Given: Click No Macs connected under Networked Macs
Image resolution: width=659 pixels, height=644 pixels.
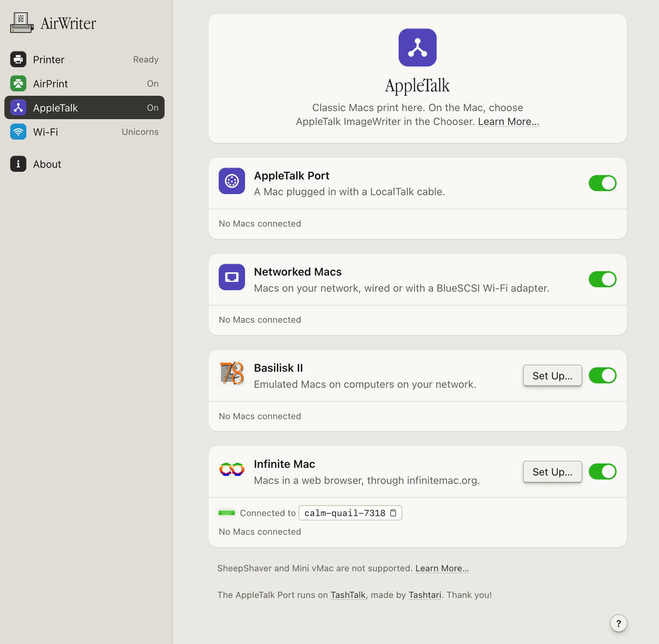Looking at the screenshot, I should click(260, 320).
